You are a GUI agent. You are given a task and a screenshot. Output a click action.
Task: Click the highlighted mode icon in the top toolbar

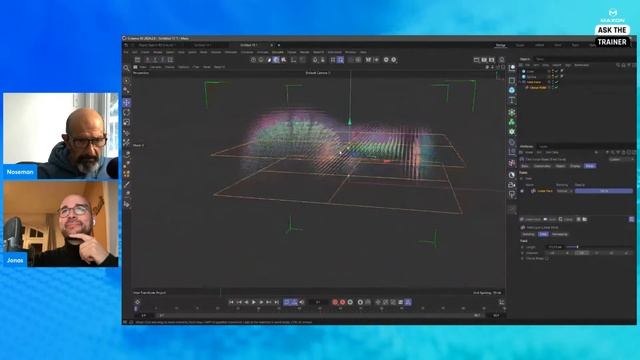point(276,60)
